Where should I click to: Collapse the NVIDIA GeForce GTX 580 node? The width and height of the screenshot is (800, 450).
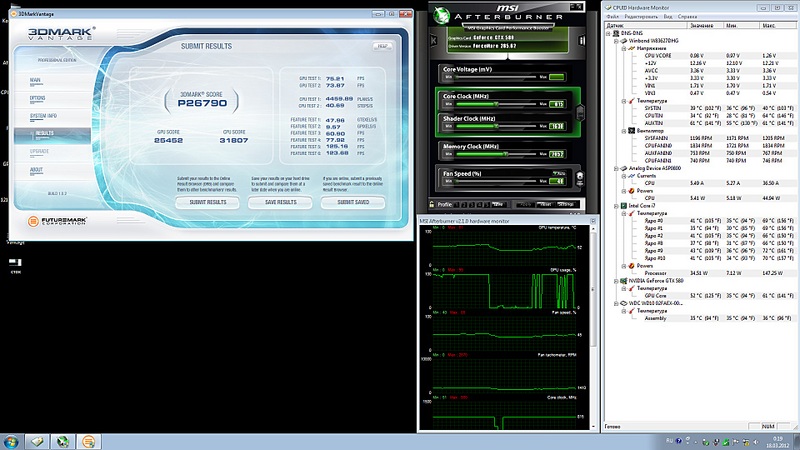[616, 281]
